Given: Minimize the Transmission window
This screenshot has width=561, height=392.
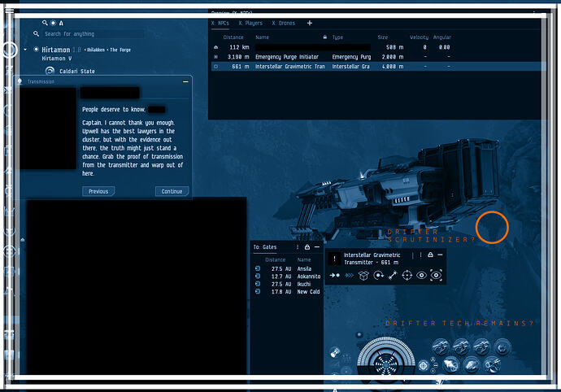Looking at the screenshot, I should 185,81.
